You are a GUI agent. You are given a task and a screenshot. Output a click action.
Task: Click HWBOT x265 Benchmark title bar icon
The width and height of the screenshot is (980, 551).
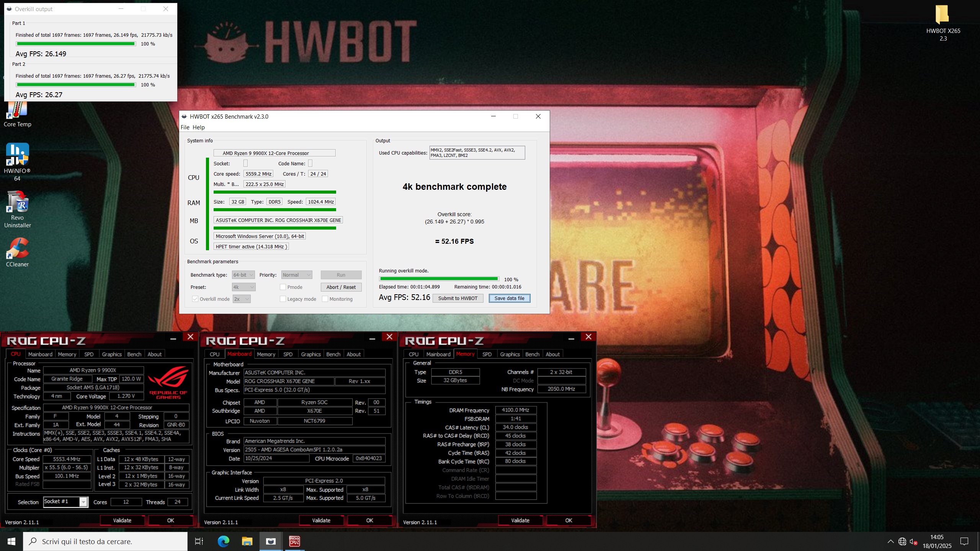[184, 116]
